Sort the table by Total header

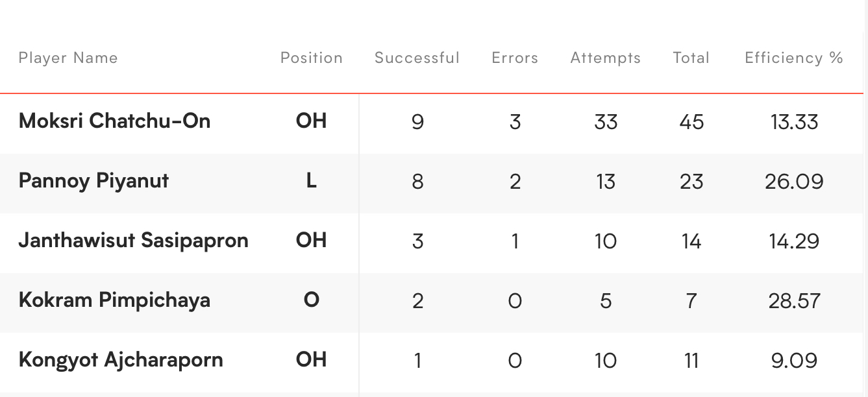[691, 58]
